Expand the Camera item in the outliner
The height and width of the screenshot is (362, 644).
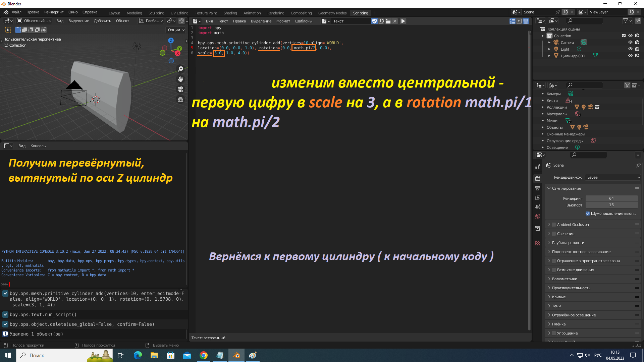[x=549, y=43]
